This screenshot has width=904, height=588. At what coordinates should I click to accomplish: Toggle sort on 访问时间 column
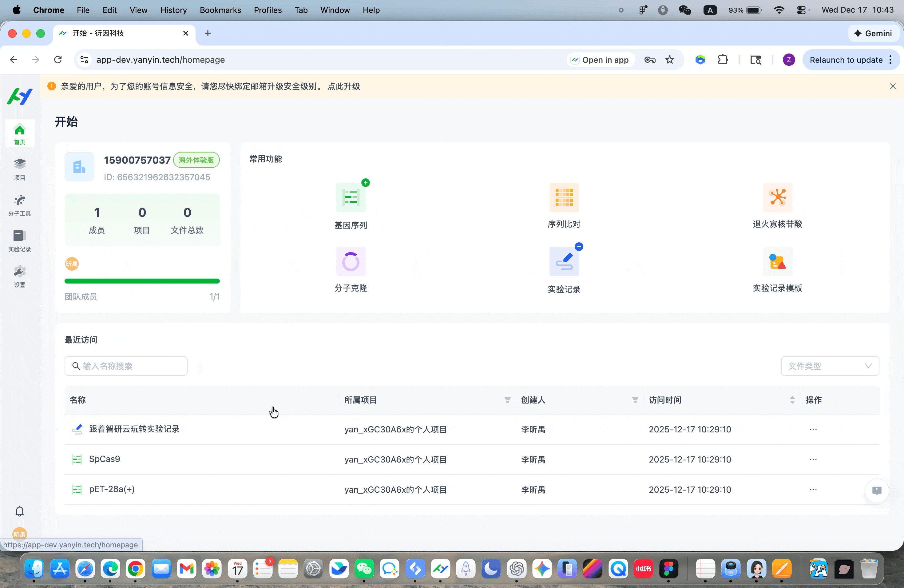click(792, 399)
